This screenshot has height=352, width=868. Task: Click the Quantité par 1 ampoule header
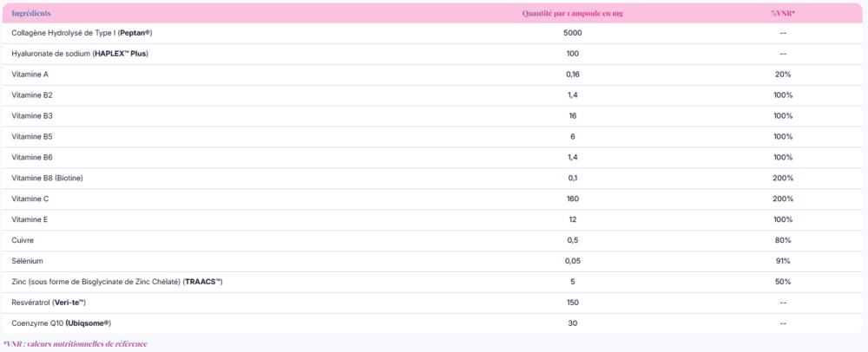pyautogui.click(x=573, y=14)
